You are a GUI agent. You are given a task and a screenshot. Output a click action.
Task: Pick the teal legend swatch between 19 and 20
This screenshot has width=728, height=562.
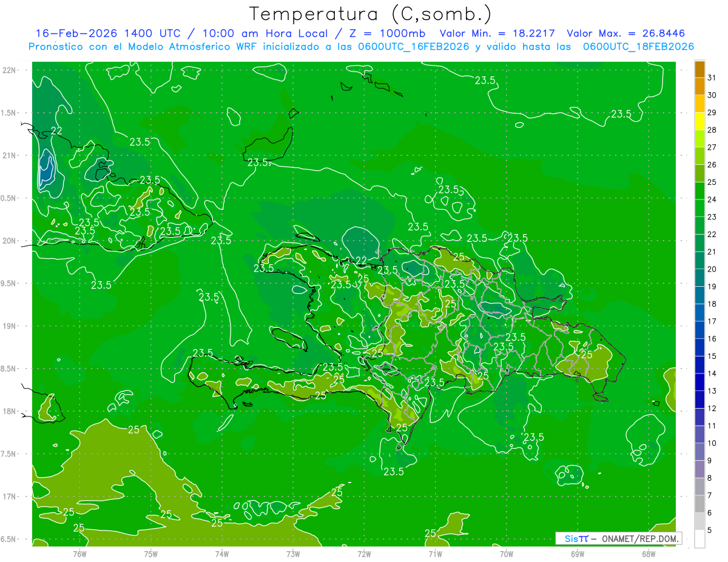coord(699,278)
